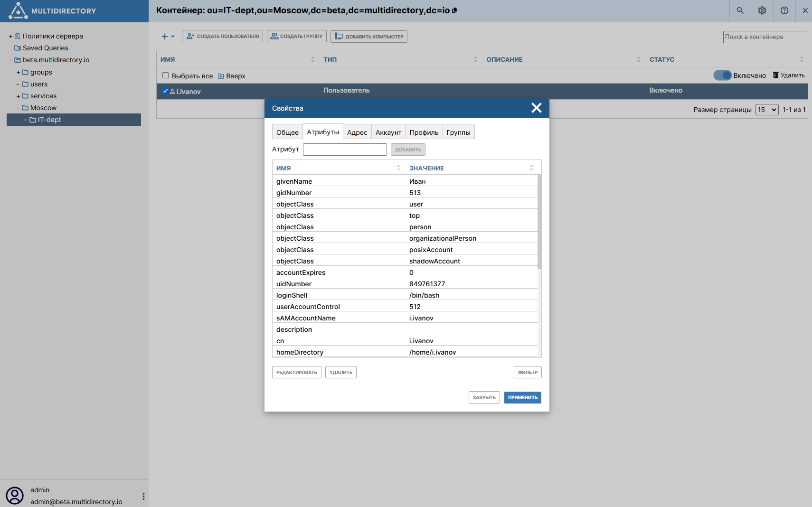Click the search magnifier icon in header

[x=740, y=10]
